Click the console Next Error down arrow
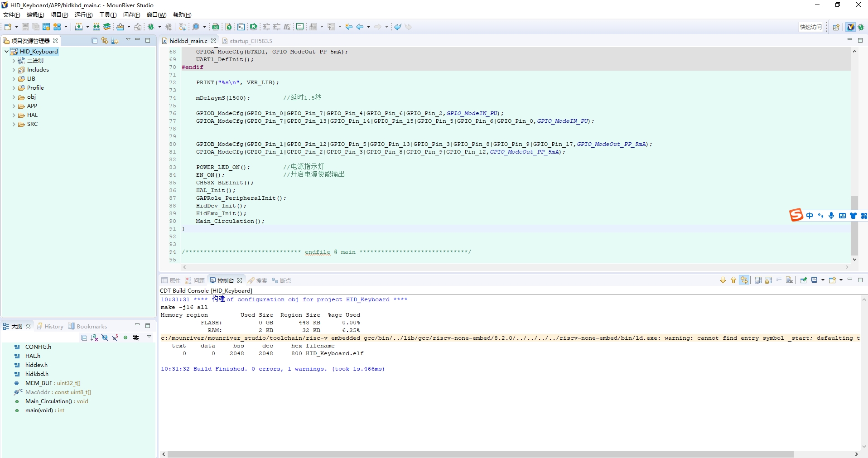 point(723,280)
